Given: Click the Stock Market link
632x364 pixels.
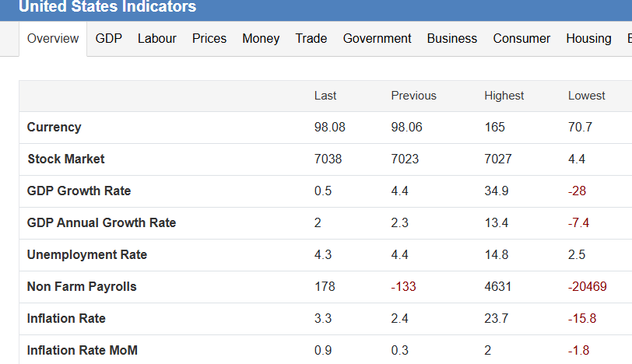Looking at the screenshot, I should click(65, 159).
